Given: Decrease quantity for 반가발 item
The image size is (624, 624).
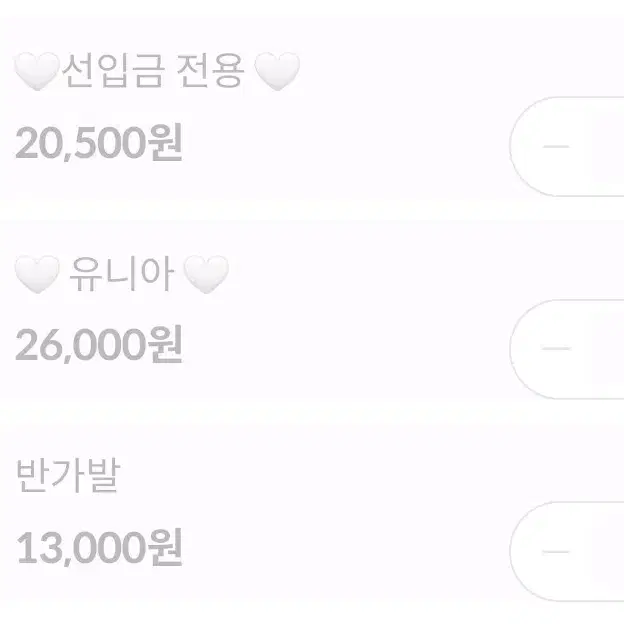Looking at the screenshot, I should click(556, 552).
